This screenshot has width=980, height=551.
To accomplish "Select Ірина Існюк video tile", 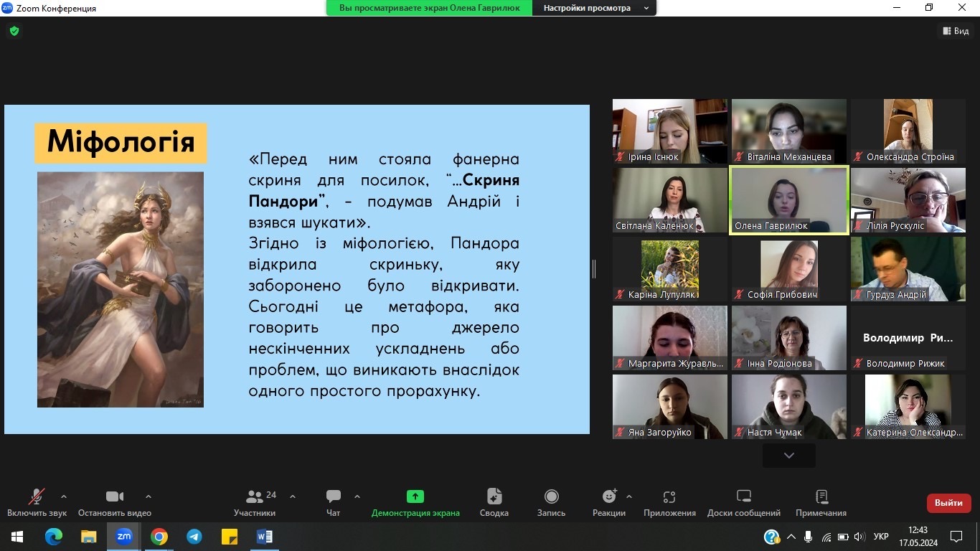I will (670, 131).
